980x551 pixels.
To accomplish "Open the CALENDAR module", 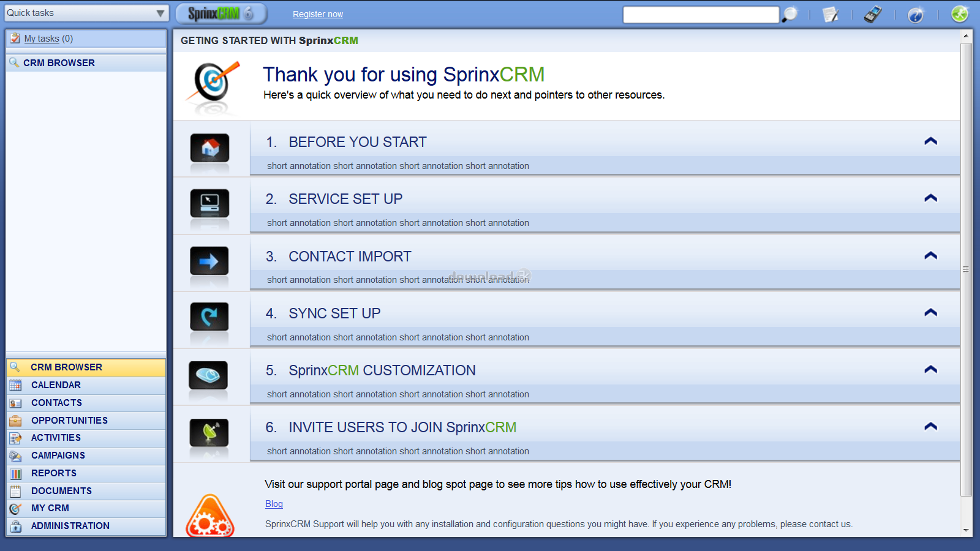I will (86, 385).
